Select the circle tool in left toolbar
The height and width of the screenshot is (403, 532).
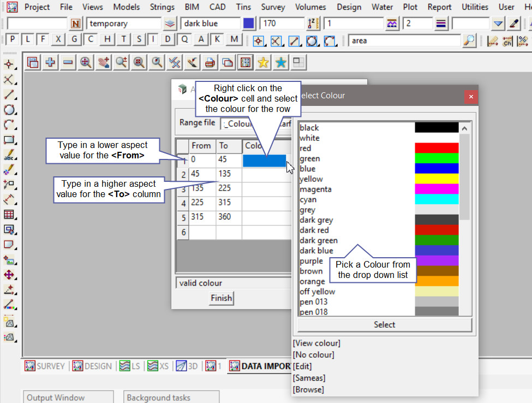pyautogui.click(x=9, y=110)
